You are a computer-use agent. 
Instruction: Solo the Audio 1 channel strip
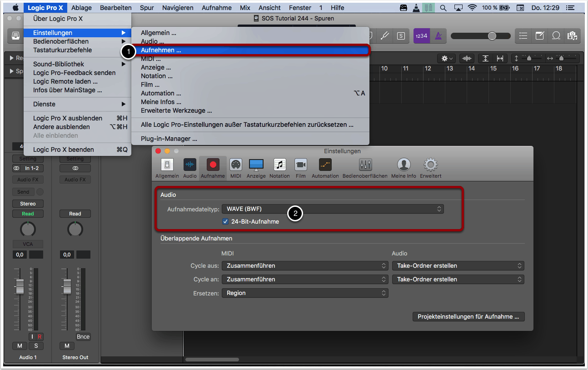pyautogui.click(x=36, y=346)
